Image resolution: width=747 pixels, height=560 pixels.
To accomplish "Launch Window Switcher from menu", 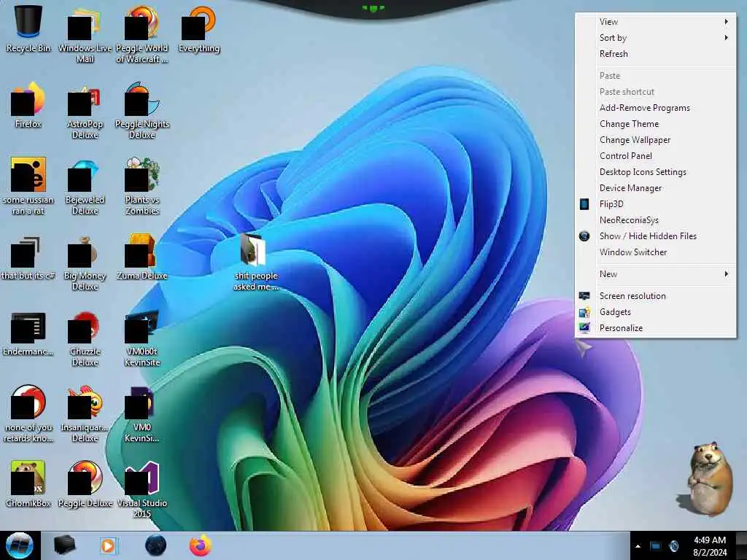I will click(x=656, y=252).
